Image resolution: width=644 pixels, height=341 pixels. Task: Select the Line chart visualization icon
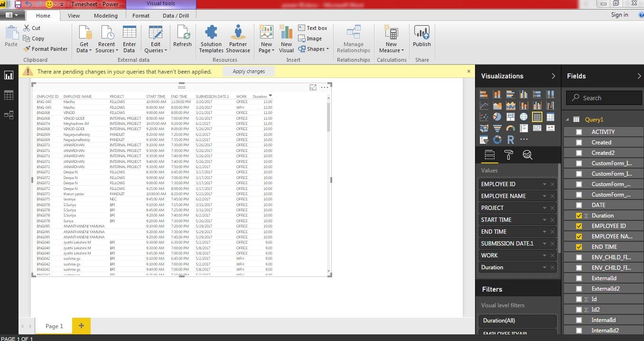coord(484,105)
